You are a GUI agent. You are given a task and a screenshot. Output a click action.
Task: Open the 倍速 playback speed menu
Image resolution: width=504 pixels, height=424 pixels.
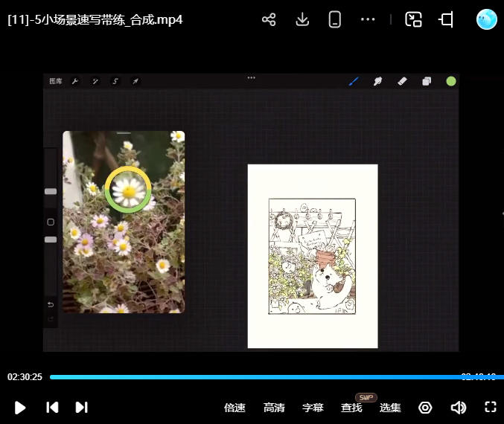(x=235, y=408)
